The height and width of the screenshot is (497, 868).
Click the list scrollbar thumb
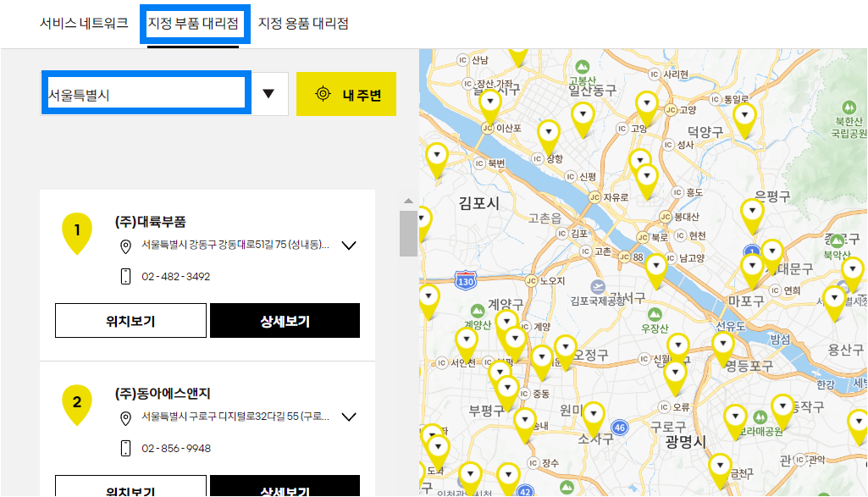(x=408, y=234)
